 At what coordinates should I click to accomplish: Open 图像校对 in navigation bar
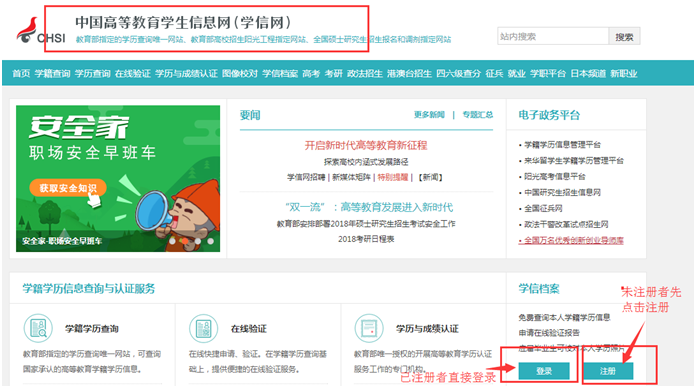240,73
